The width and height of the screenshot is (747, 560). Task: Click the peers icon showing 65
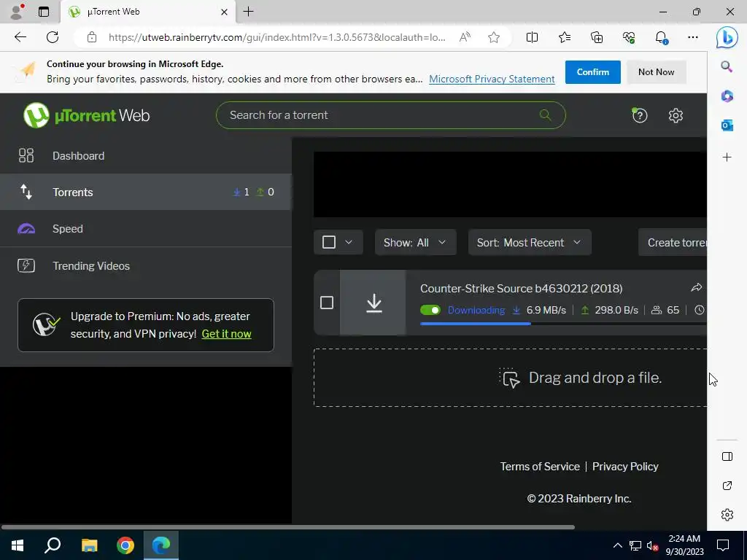(x=657, y=310)
